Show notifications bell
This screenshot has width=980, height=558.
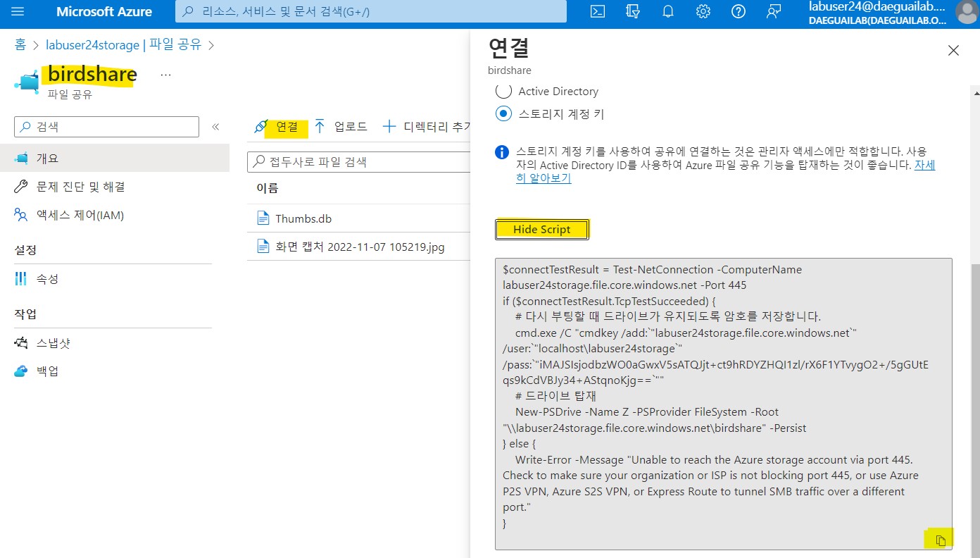668,12
